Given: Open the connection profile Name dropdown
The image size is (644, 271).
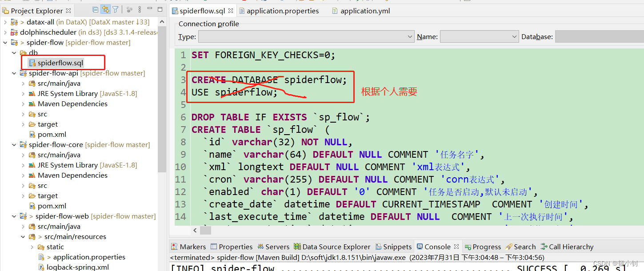Looking at the screenshot, I should click(x=514, y=36).
